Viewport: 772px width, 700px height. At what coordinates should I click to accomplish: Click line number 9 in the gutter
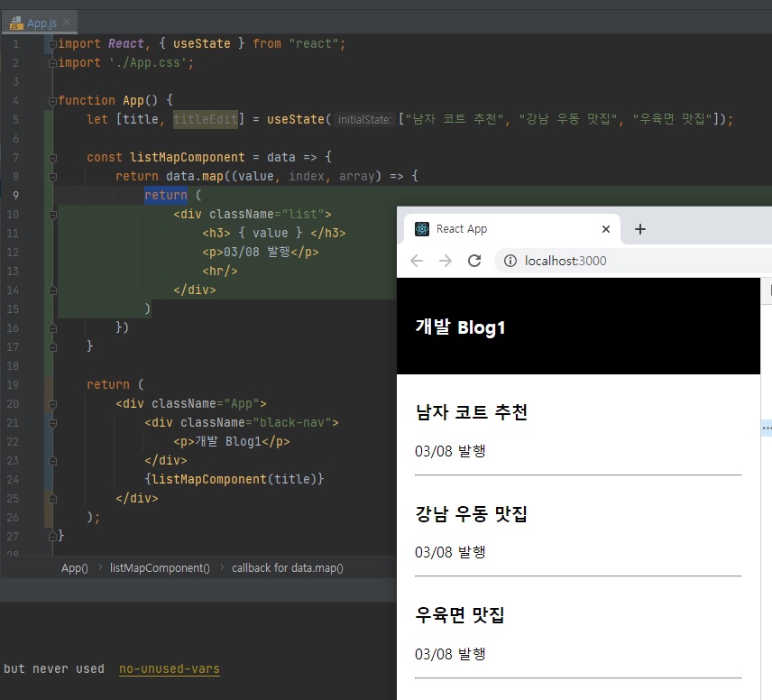tap(15, 196)
